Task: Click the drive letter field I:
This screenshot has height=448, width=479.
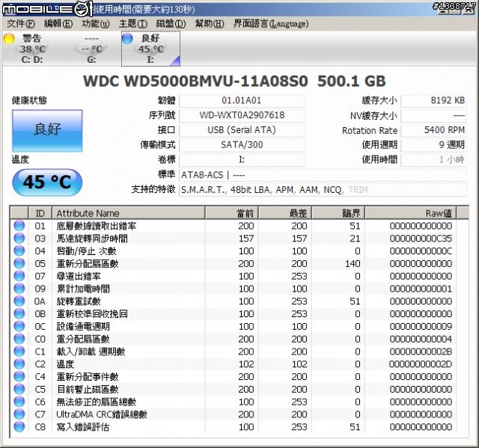Action: (x=241, y=159)
